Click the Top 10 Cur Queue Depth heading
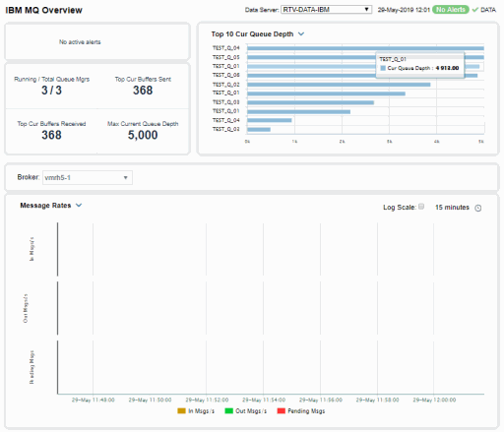 click(252, 34)
